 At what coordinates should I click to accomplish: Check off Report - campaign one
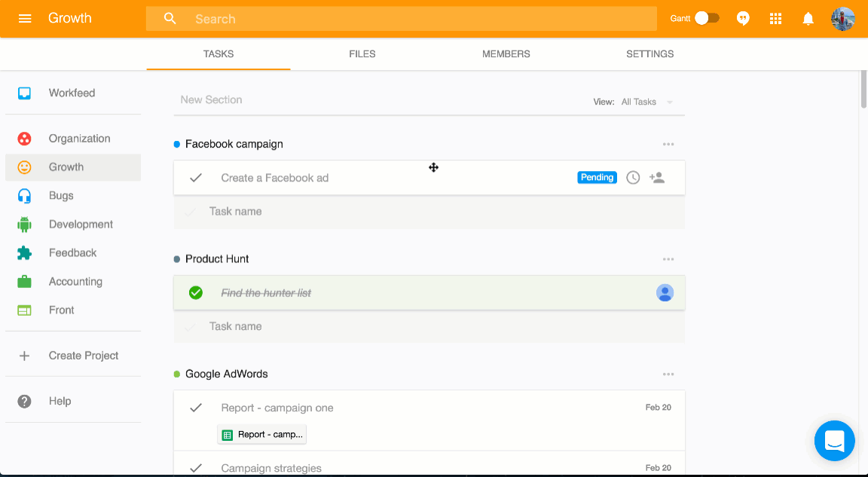coord(196,408)
